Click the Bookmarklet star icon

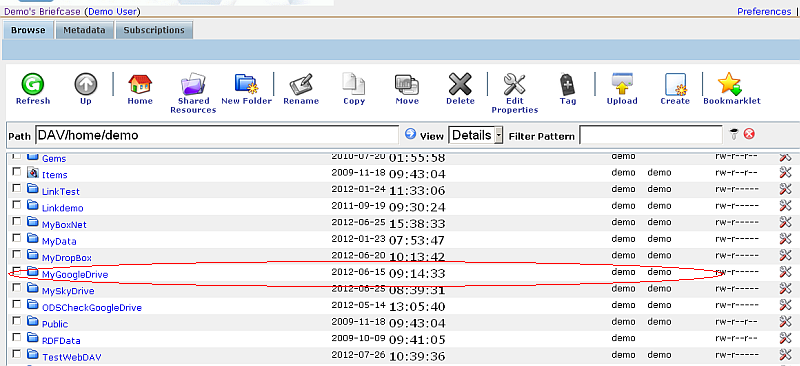(730, 84)
